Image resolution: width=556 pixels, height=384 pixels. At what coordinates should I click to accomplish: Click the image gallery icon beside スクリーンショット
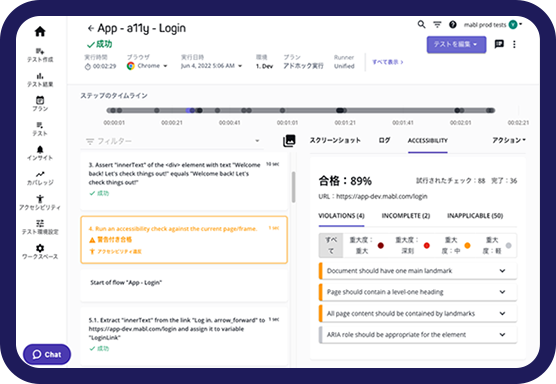(x=289, y=141)
